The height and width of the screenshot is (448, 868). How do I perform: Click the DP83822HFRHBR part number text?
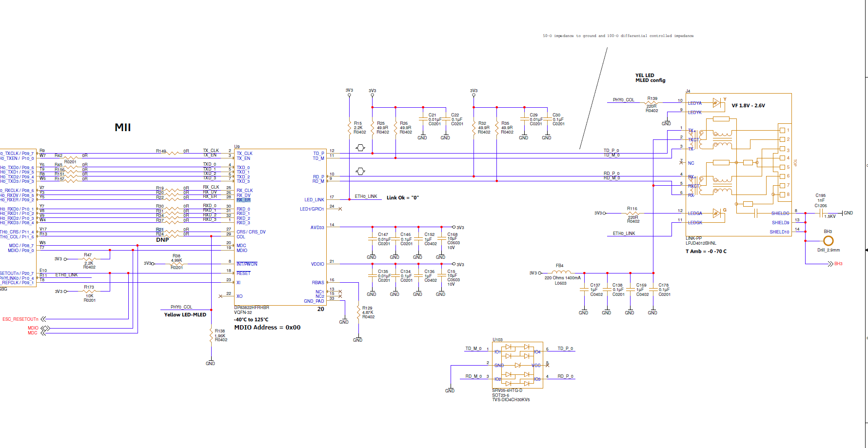click(x=252, y=308)
